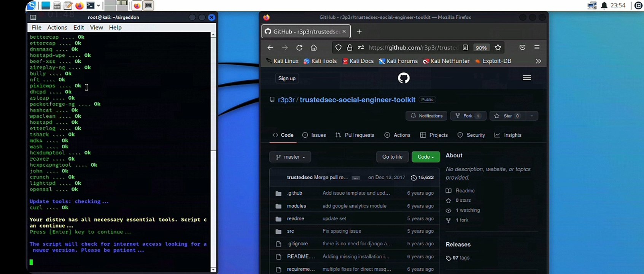This screenshot has height=274, width=644.
Task: Toggle reader view in Firefox
Action: [465, 48]
